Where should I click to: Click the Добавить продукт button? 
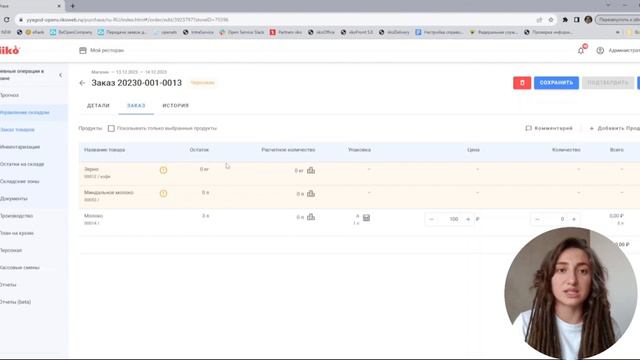tap(614, 128)
